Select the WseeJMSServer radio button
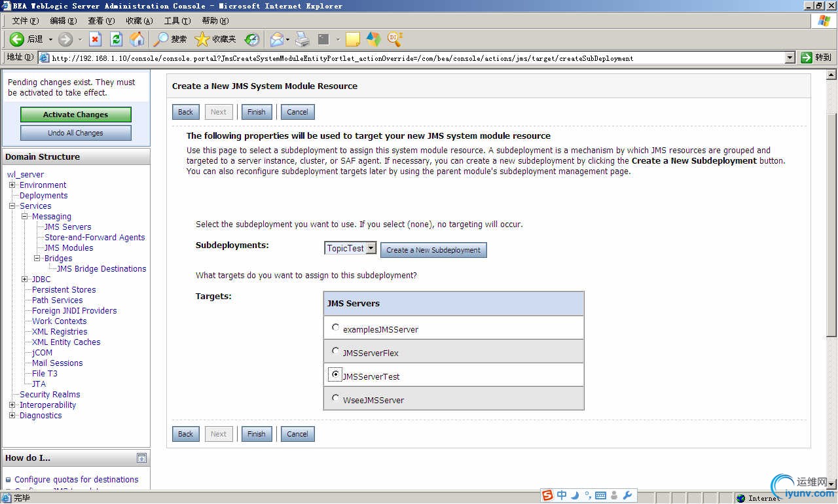Viewport: 838px width, 504px height. 336,398
